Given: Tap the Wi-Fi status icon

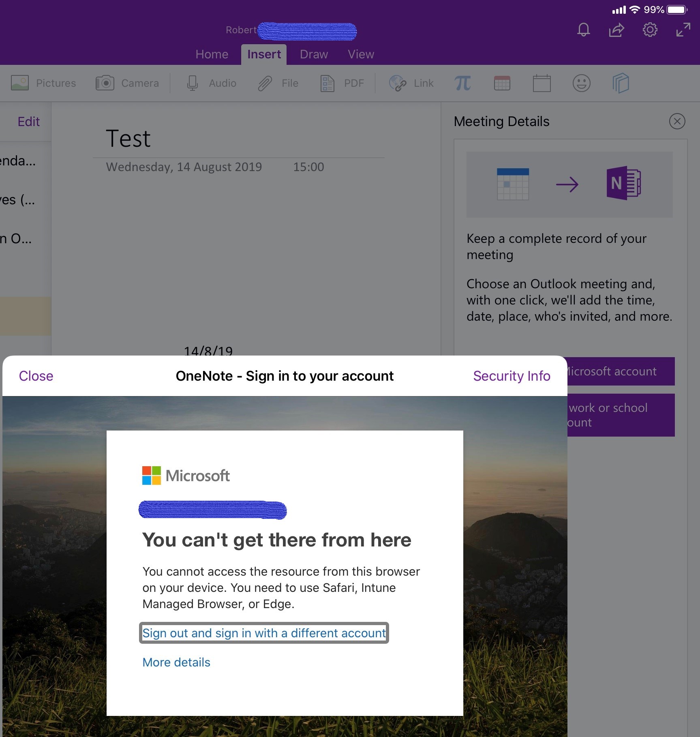Looking at the screenshot, I should point(635,9).
